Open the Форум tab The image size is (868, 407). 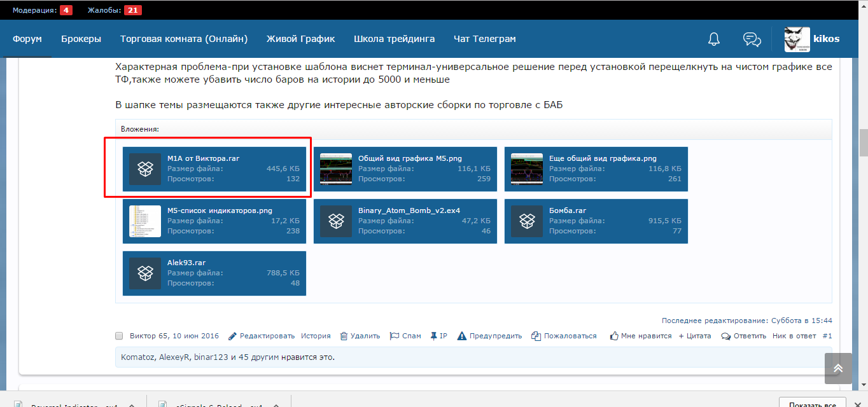pyautogui.click(x=27, y=39)
